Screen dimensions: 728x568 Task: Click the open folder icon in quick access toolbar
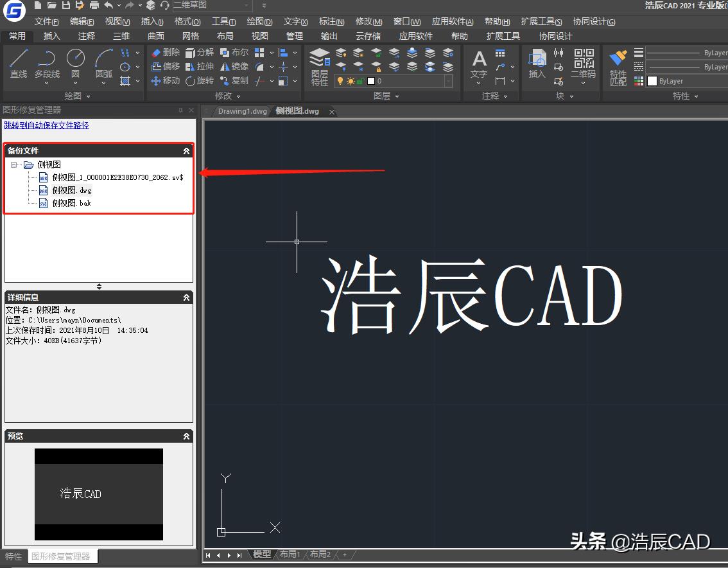52,5
